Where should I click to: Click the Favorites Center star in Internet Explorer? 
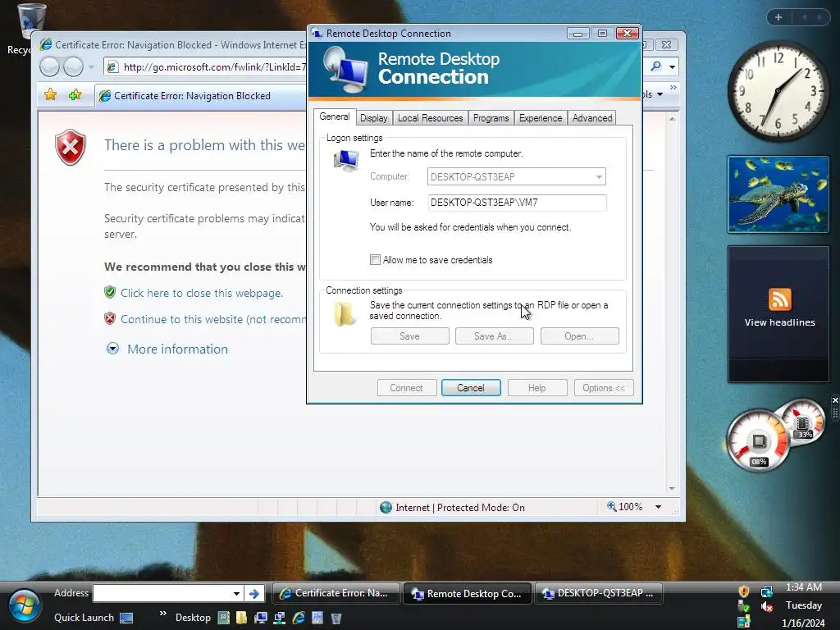tap(50, 95)
